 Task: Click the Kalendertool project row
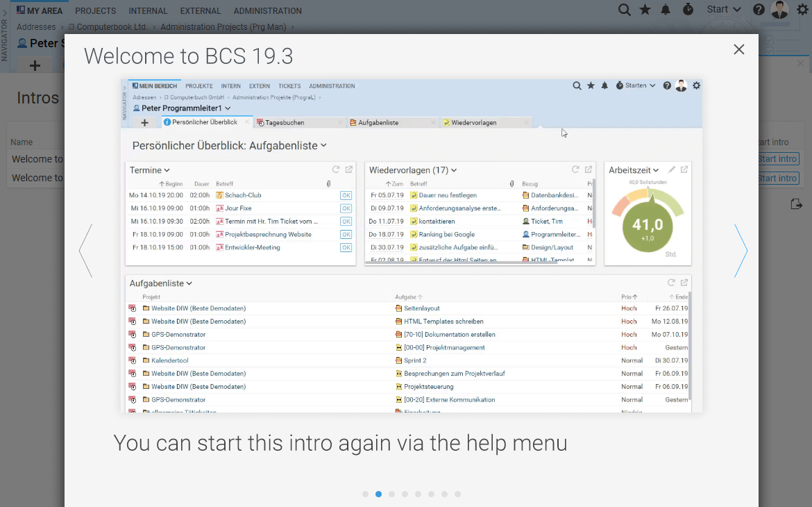click(x=407, y=360)
